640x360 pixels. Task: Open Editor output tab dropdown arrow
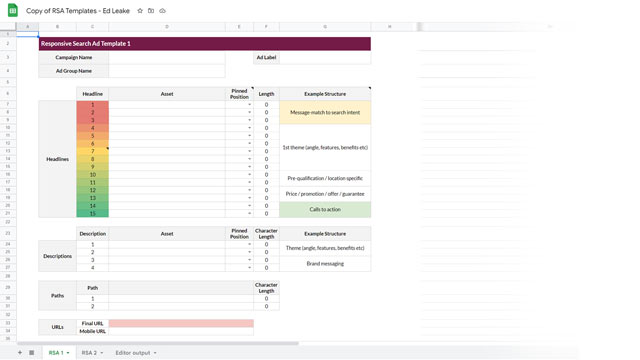155,353
